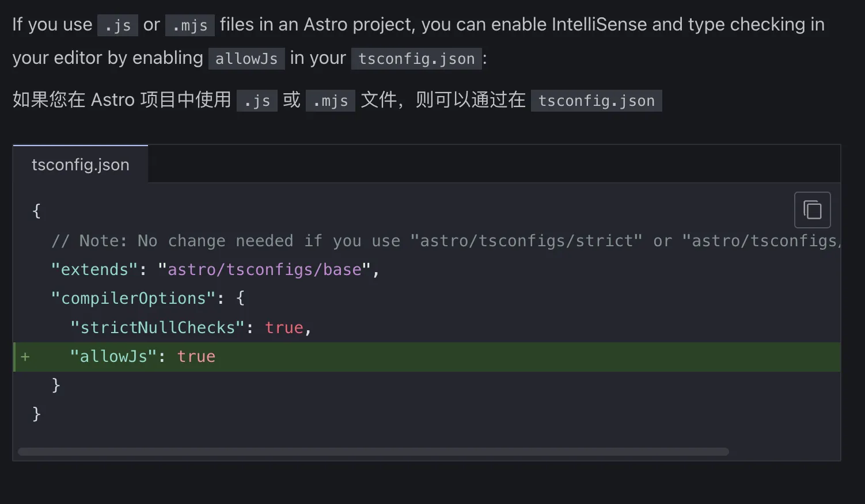Click the .mjs code tag in English sentence
Viewport: 865px width, 504px height.
[x=189, y=25]
